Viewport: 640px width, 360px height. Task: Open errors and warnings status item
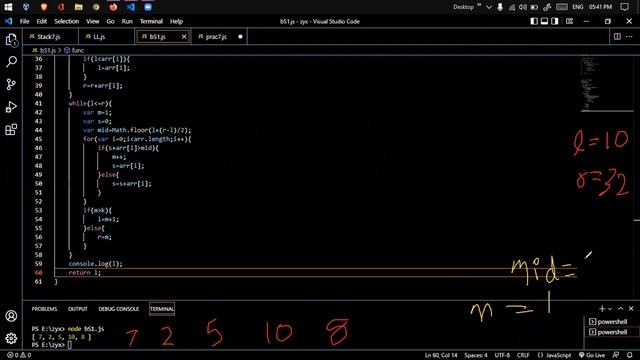pyautogui.click(x=19, y=355)
